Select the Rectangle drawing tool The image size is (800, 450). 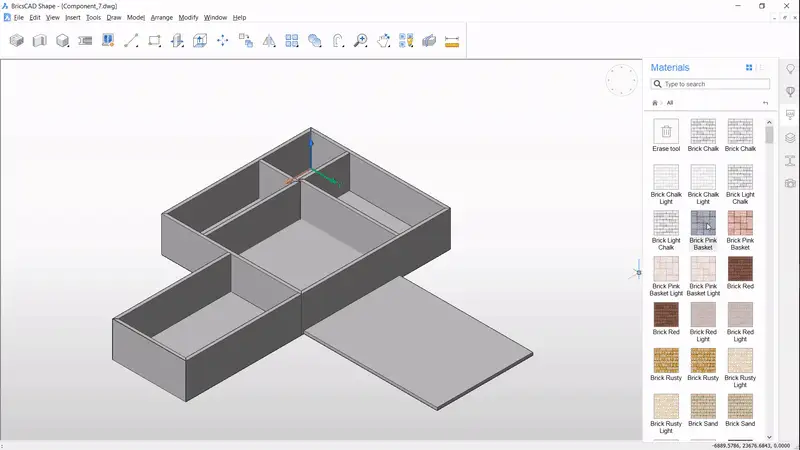pos(154,40)
